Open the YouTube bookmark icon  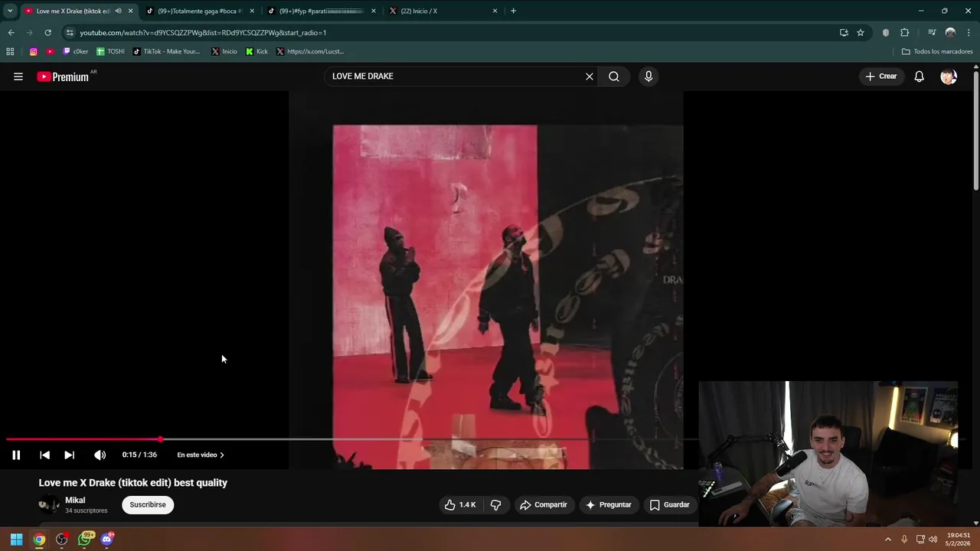tap(51, 51)
